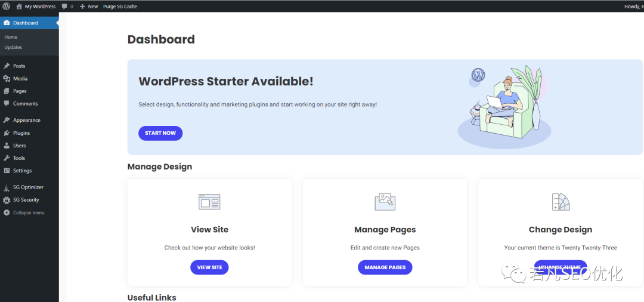Click the CHANGE THEME button
The image size is (644, 302).
pyautogui.click(x=561, y=267)
